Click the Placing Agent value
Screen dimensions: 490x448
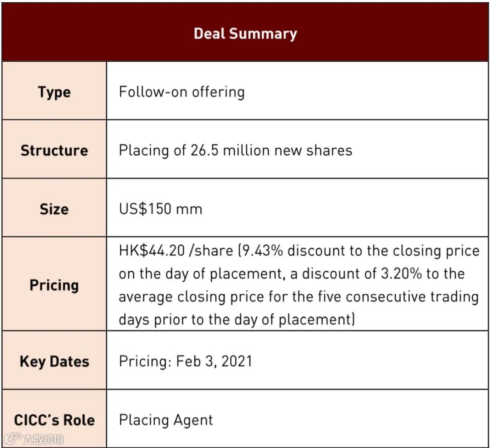click(166, 420)
